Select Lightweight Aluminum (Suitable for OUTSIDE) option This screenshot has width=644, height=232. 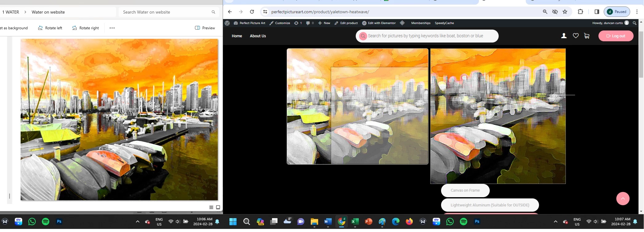490,205
